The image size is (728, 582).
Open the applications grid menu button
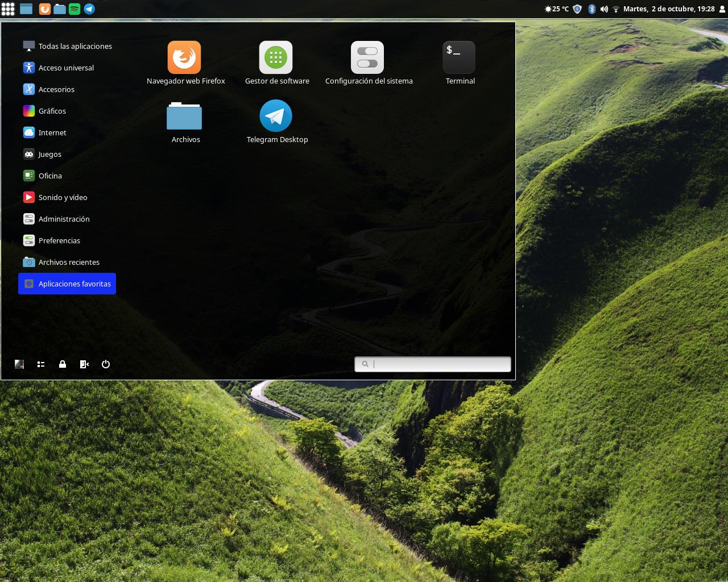8,9
